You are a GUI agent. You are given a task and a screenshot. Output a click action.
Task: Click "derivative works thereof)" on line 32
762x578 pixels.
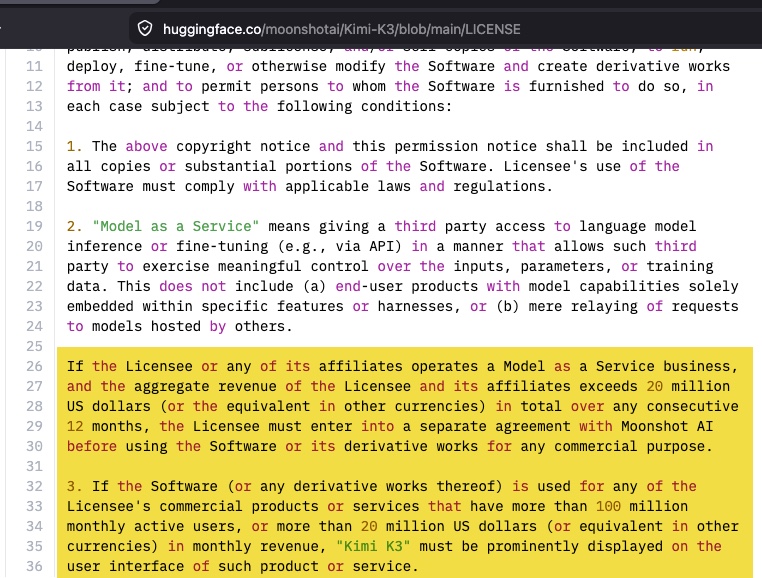398,486
